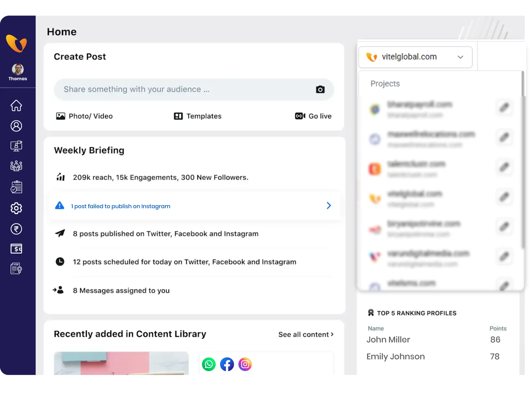Open the task checklist clipboard icon
The image size is (532, 393).
(16, 187)
